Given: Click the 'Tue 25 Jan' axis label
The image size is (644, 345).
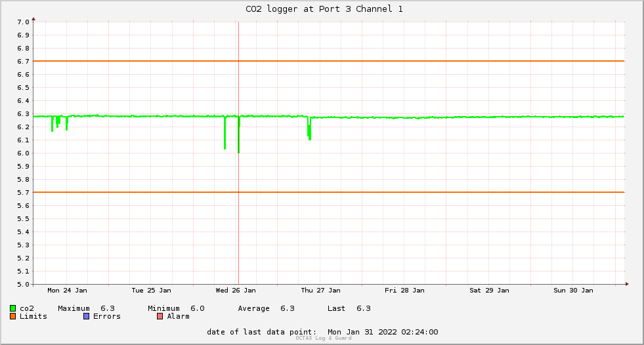Looking at the screenshot, I should (x=151, y=291).
